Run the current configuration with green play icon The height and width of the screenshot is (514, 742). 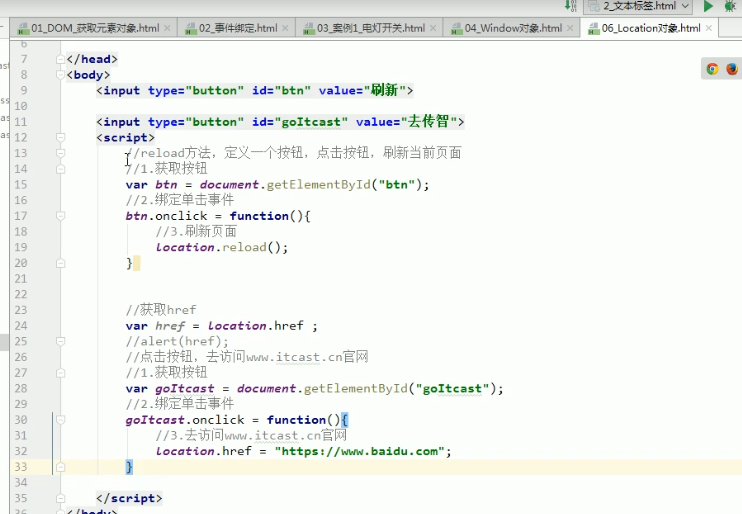[x=708, y=6]
